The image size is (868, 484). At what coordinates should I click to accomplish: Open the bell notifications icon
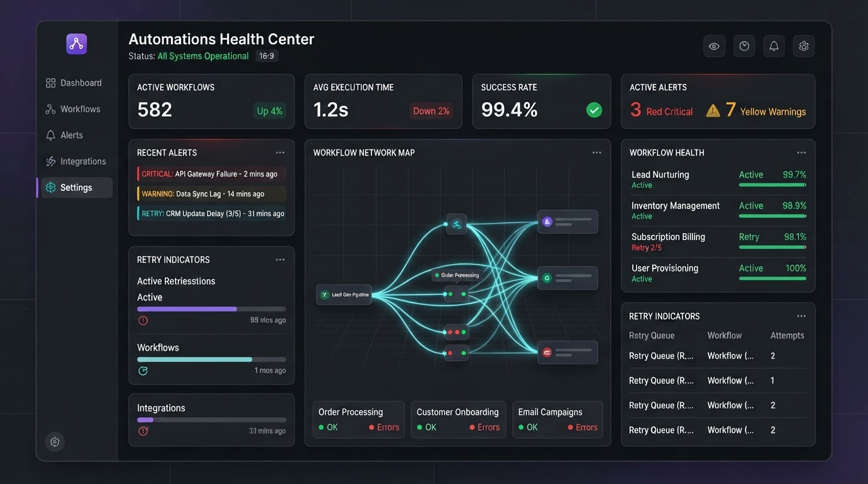pos(774,46)
